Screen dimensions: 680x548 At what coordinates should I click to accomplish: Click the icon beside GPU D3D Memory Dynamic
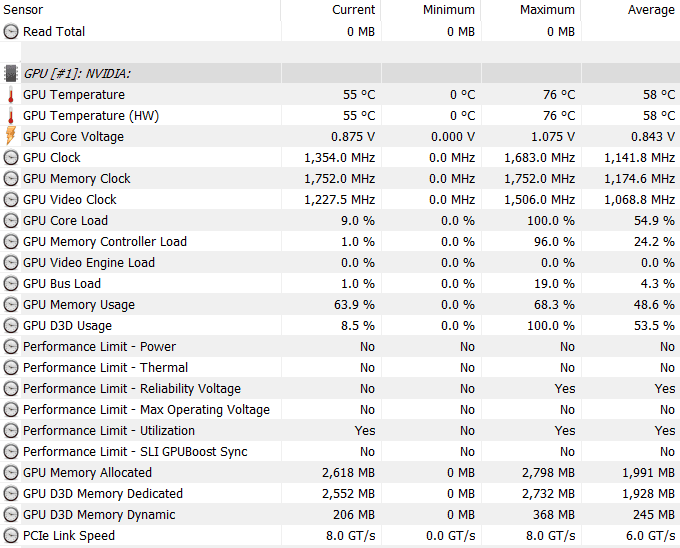click(x=11, y=515)
